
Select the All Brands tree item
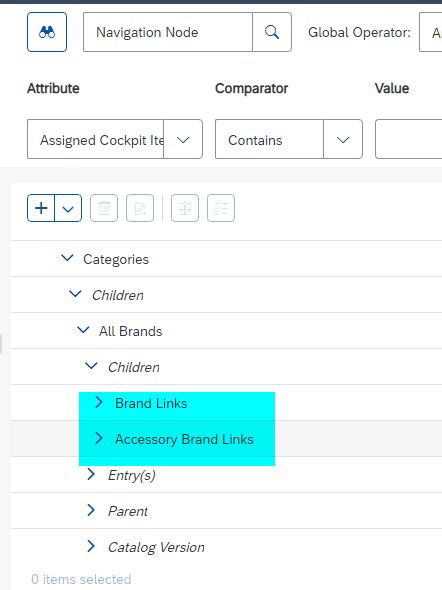tap(131, 331)
